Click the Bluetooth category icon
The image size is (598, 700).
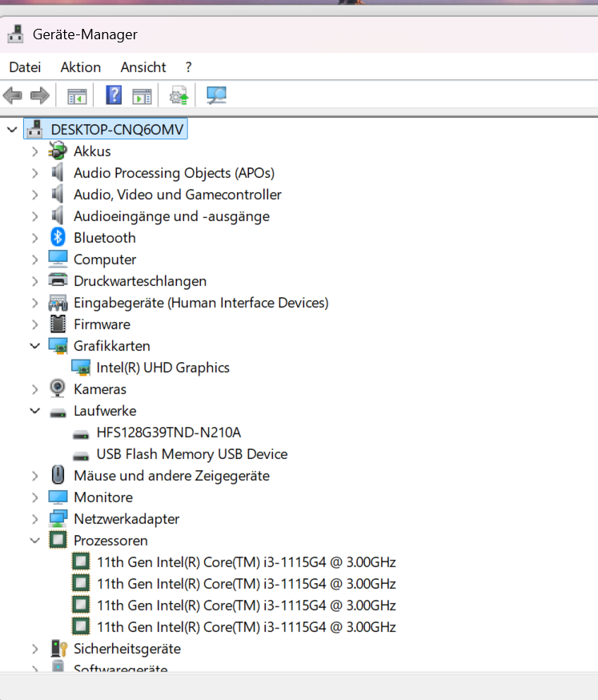click(x=58, y=238)
